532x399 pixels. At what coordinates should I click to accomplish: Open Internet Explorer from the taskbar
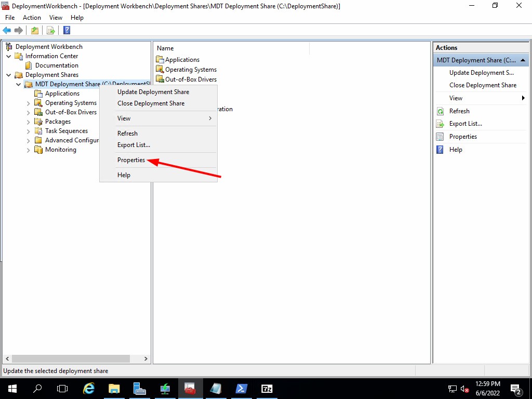pos(89,388)
